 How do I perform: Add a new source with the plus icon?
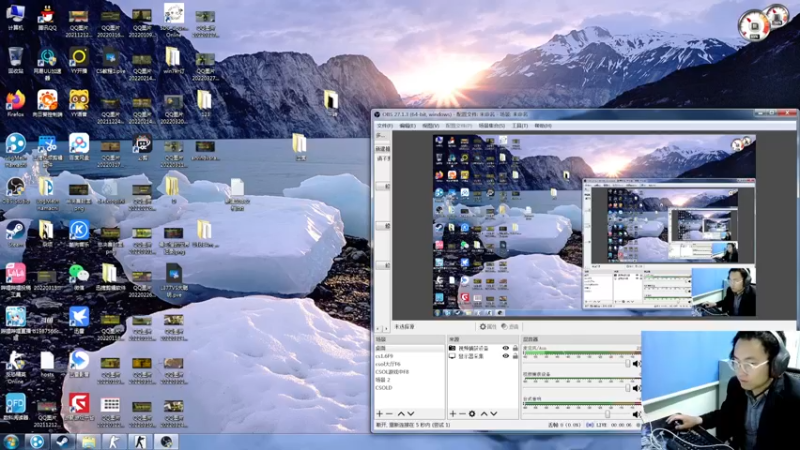pos(453,414)
